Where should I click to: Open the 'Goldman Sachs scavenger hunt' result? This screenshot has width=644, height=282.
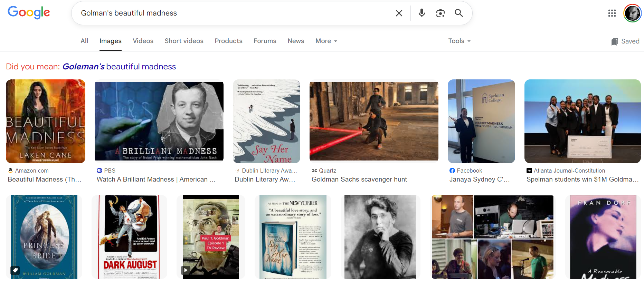point(359,179)
